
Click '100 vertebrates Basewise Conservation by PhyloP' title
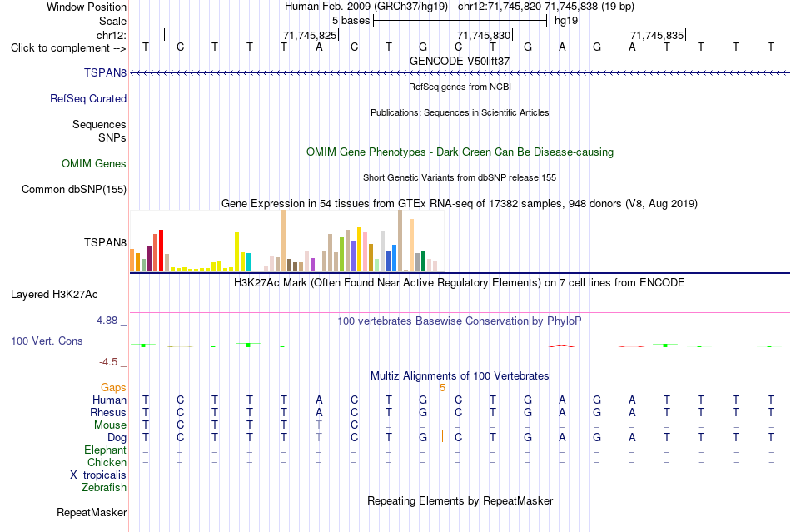[460, 321]
